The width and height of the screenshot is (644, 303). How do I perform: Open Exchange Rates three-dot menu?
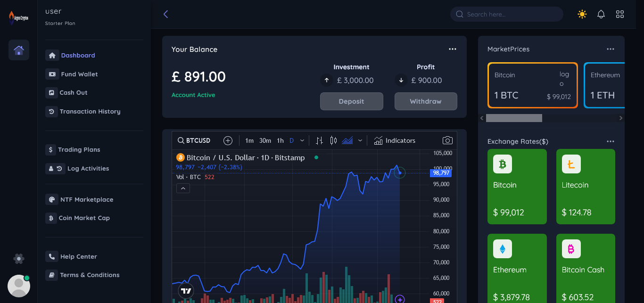click(611, 141)
